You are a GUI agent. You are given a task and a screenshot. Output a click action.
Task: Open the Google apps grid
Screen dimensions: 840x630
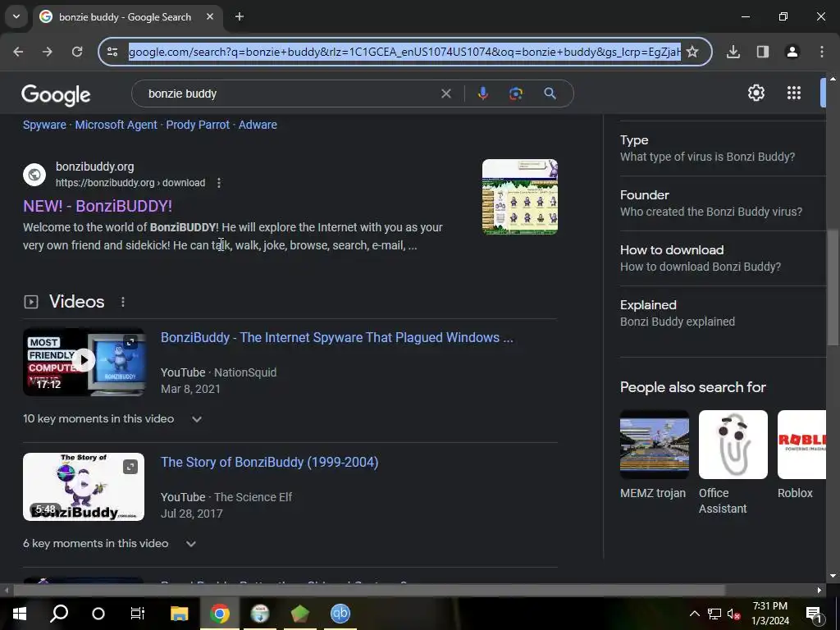pos(794,94)
